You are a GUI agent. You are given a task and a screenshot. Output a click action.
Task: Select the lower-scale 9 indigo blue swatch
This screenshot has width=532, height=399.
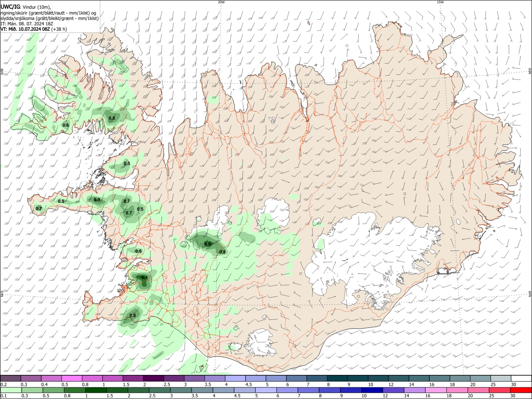[351, 390]
